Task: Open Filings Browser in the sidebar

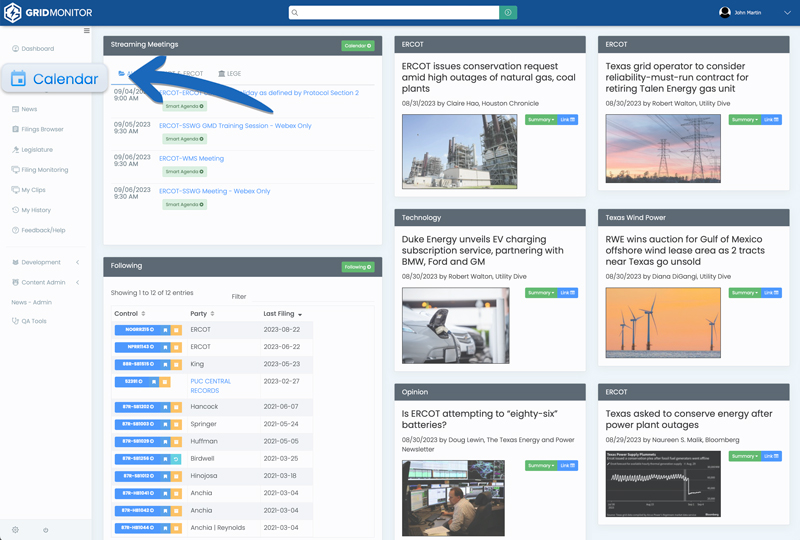Action: pyautogui.click(x=38, y=130)
